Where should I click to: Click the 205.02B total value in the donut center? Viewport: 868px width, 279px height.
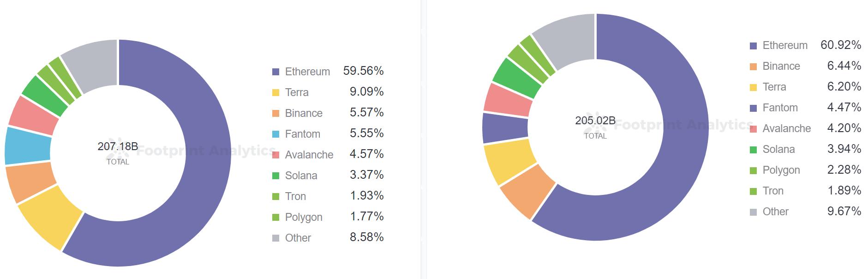(x=595, y=121)
